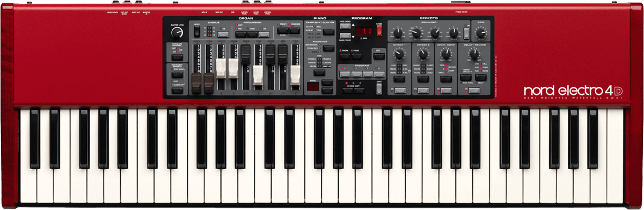Select Program button 3
644x210 pixels.
[368, 74]
